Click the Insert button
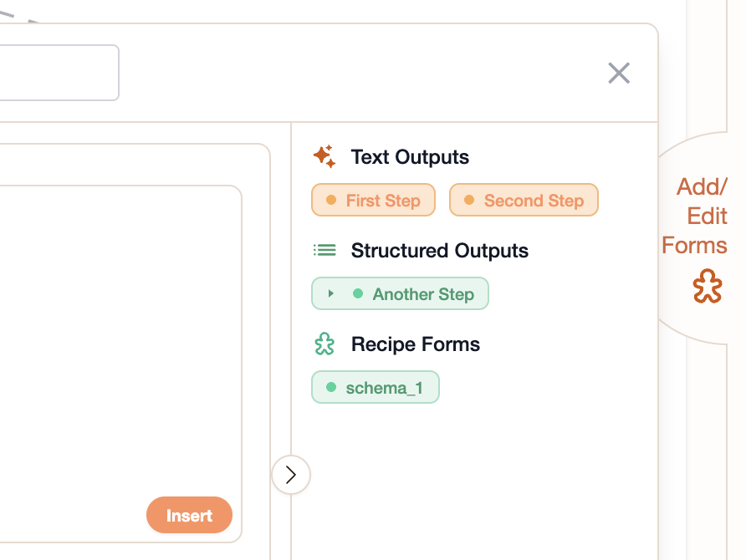Viewport: 746px width, 560px height. tap(189, 515)
